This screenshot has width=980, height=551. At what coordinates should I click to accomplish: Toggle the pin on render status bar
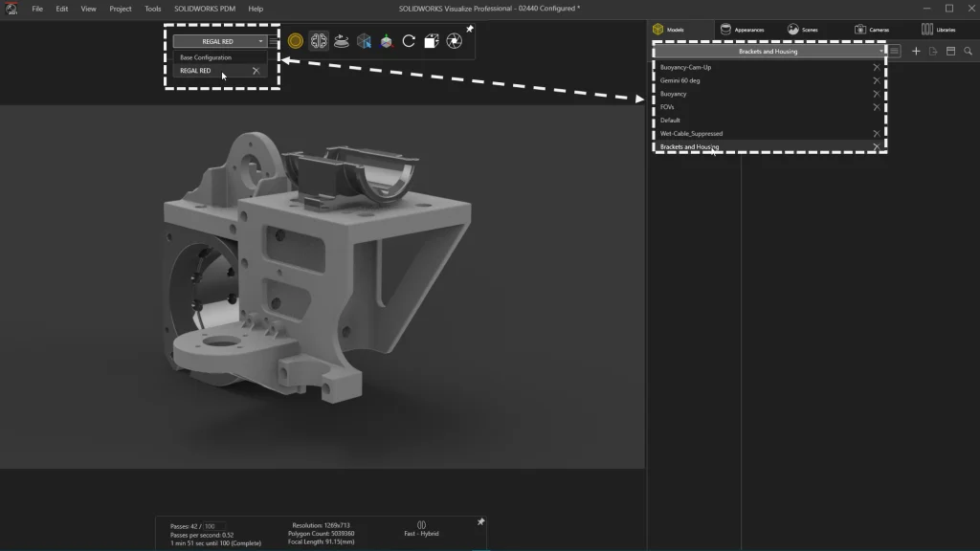480,521
